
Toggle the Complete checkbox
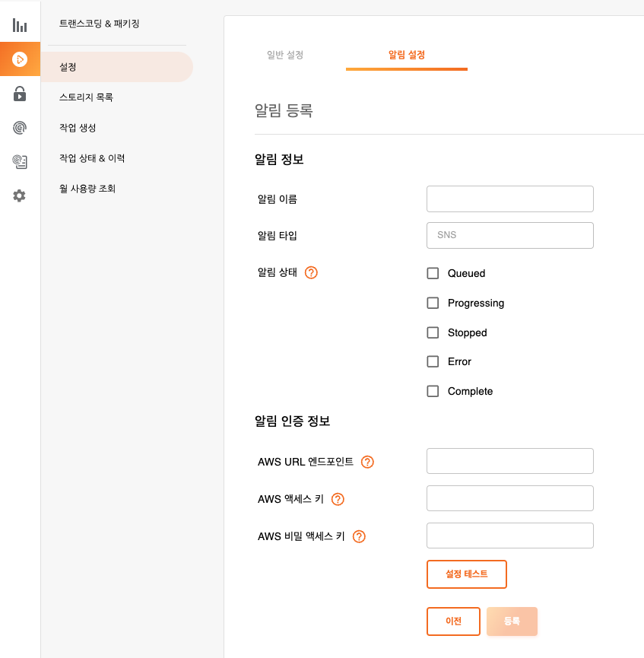433,391
